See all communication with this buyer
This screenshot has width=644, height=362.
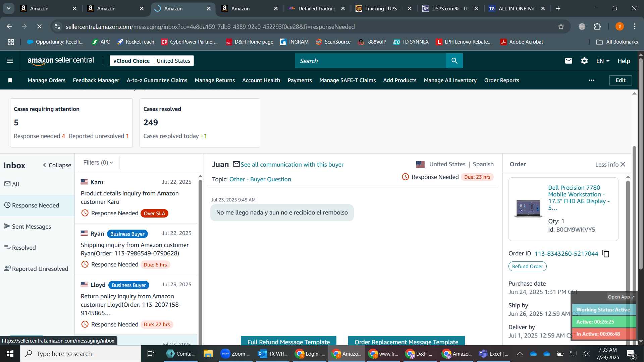(292, 164)
